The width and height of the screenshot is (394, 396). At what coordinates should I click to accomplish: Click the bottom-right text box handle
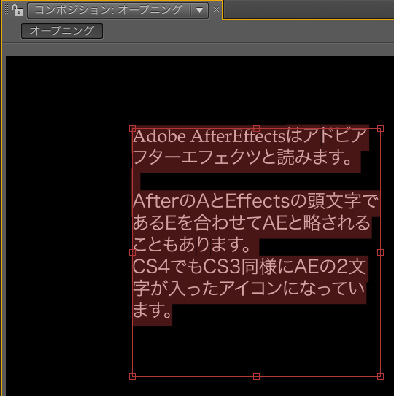click(x=380, y=376)
